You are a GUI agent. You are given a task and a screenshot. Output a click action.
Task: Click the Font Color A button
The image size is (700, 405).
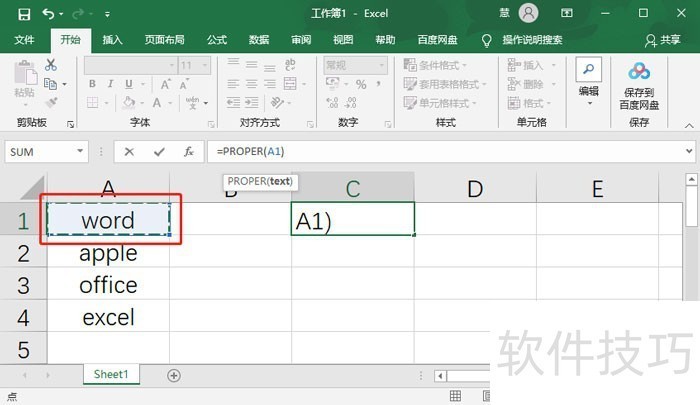pos(157,103)
